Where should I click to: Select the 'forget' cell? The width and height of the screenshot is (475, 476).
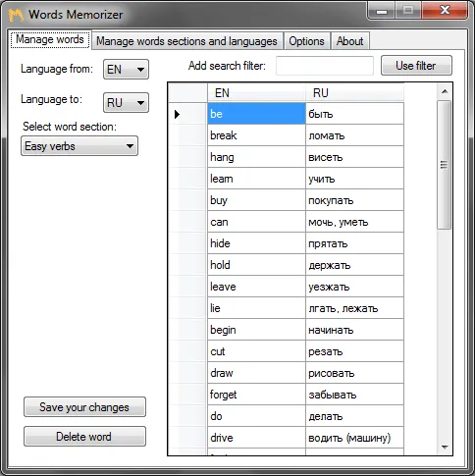(256, 395)
